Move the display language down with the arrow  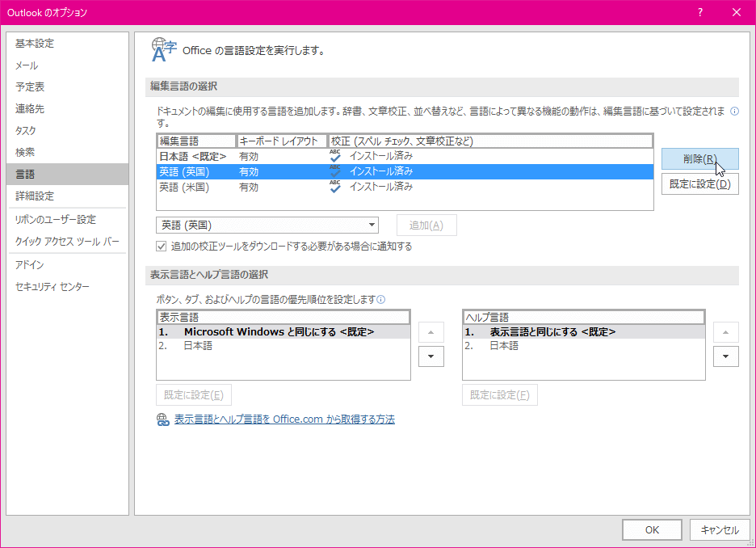click(431, 356)
